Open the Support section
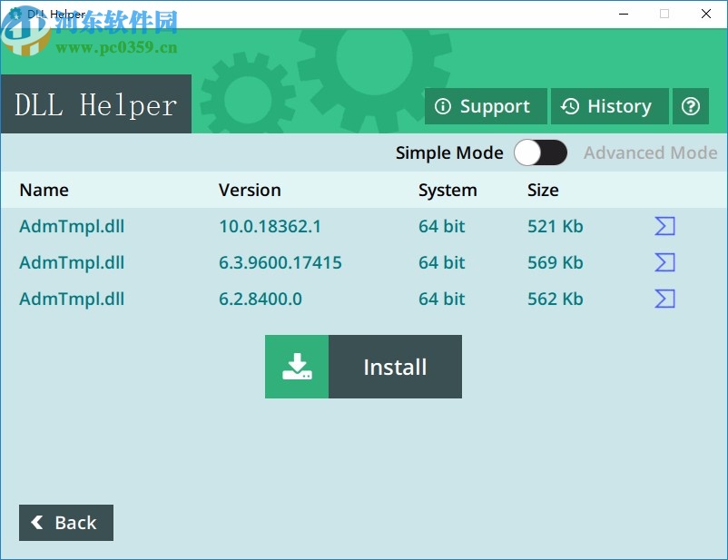Screen dimensions: 728x560 click(x=486, y=106)
